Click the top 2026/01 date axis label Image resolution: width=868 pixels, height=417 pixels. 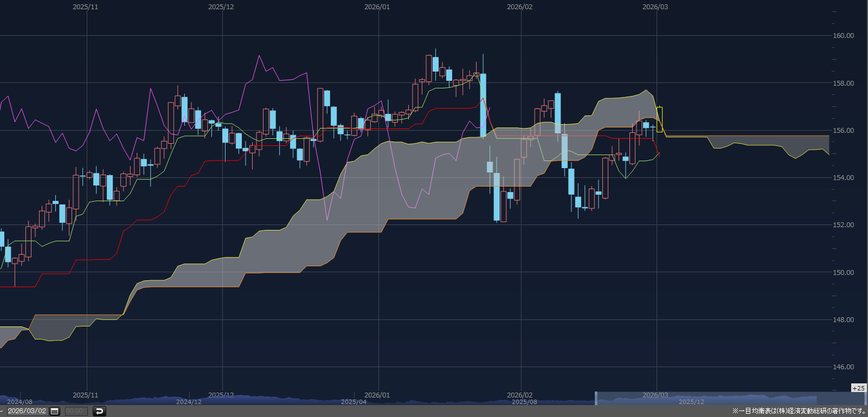[x=377, y=7]
